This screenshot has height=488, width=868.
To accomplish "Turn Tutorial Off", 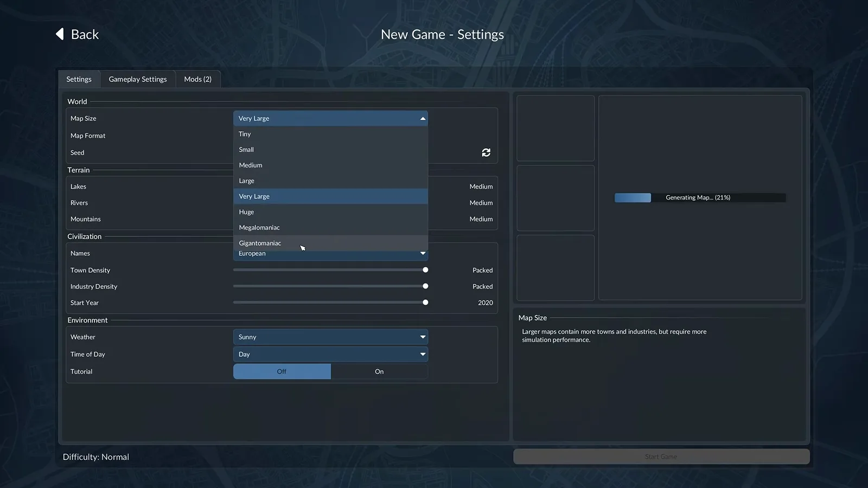I will coord(282,371).
